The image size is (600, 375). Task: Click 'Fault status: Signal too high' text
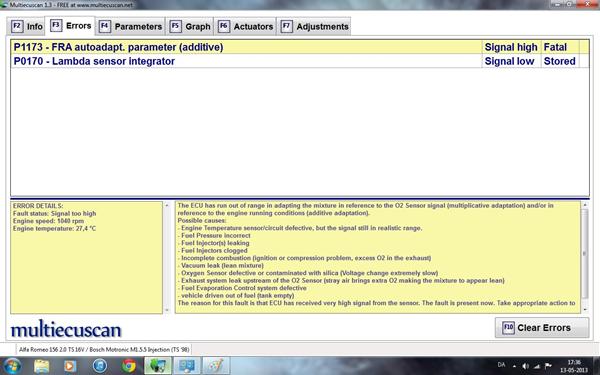point(54,214)
